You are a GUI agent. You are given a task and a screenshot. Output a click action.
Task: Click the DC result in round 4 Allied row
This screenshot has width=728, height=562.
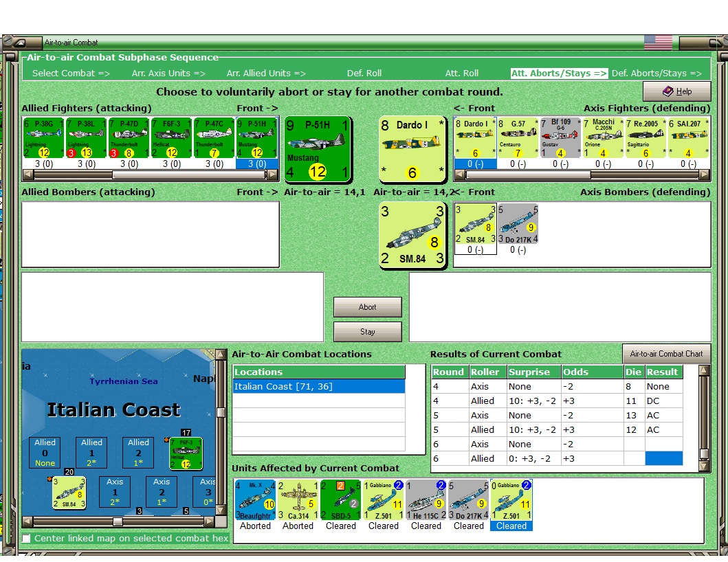point(663,401)
